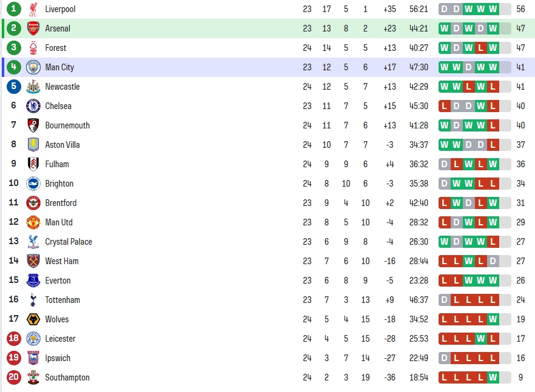Image resolution: width=535 pixels, height=392 pixels.
Task: Click the Southampton club crest icon
Action: tap(33, 377)
